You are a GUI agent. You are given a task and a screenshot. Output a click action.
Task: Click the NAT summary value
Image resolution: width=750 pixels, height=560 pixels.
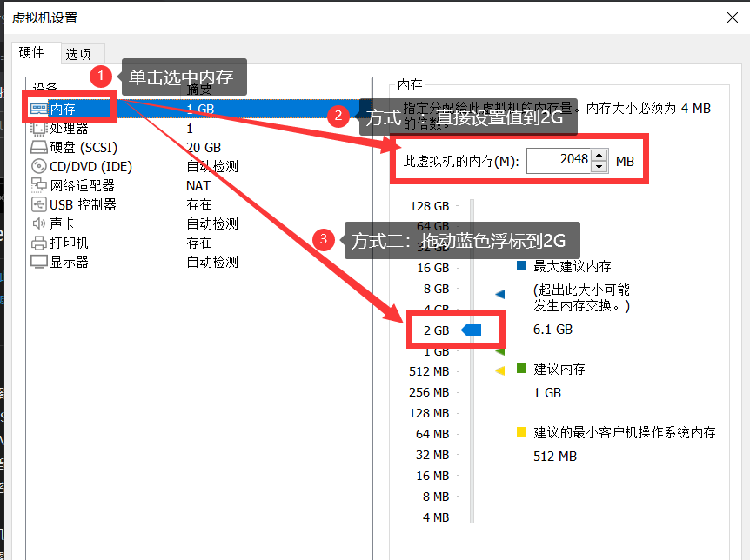[198, 185]
